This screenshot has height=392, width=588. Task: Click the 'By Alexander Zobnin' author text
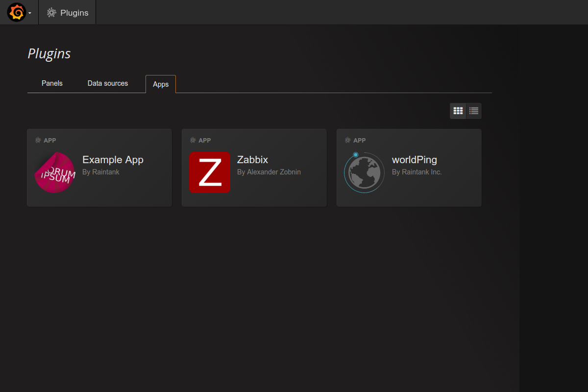tap(269, 172)
